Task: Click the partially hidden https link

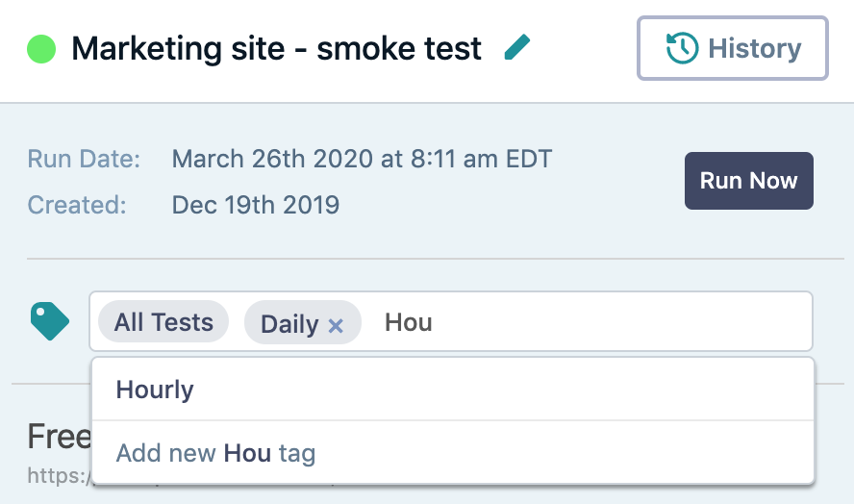Action: click(x=60, y=476)
